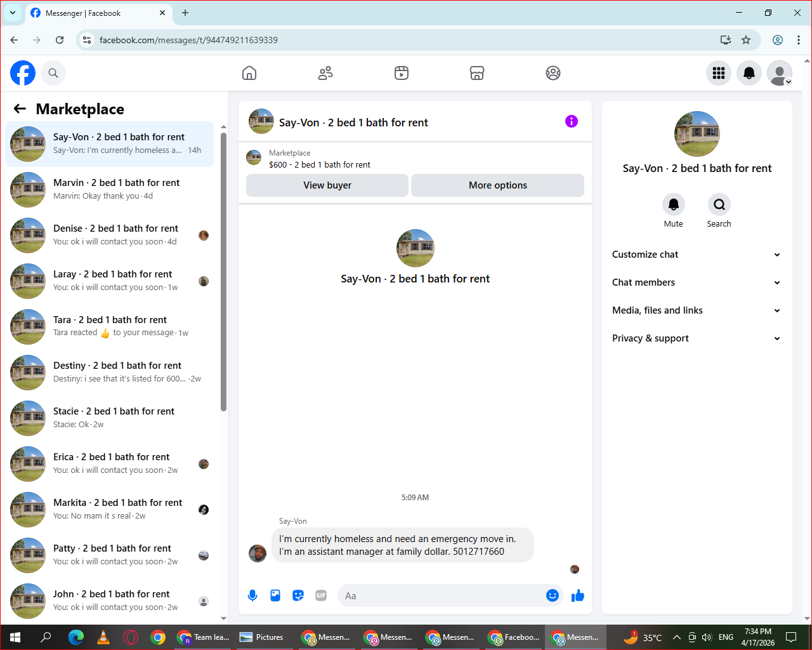View site information icon in address bar
Viewport: 812px width, 650px height.
pos(87,40)
